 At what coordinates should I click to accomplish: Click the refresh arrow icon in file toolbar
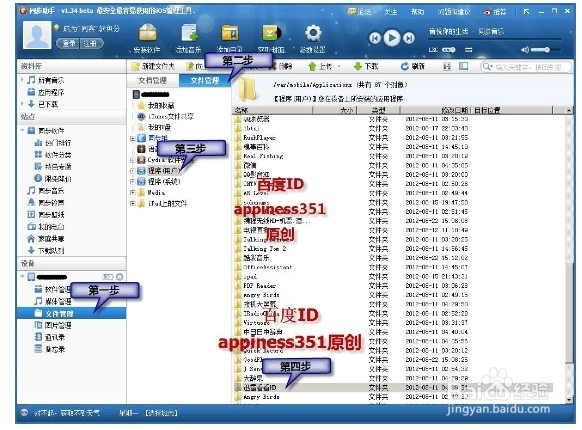click(x=405, y=66)
